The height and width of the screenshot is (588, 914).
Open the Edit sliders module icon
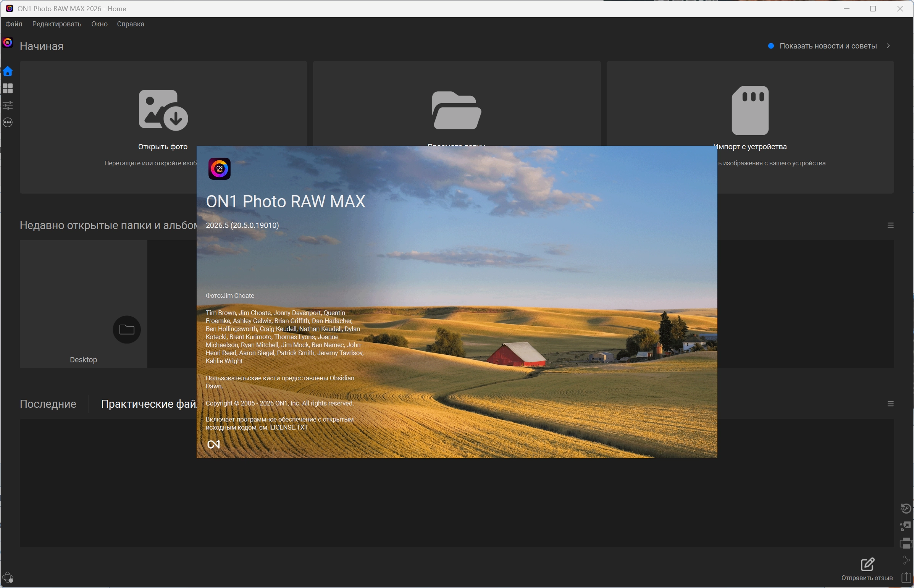point(8,105)
